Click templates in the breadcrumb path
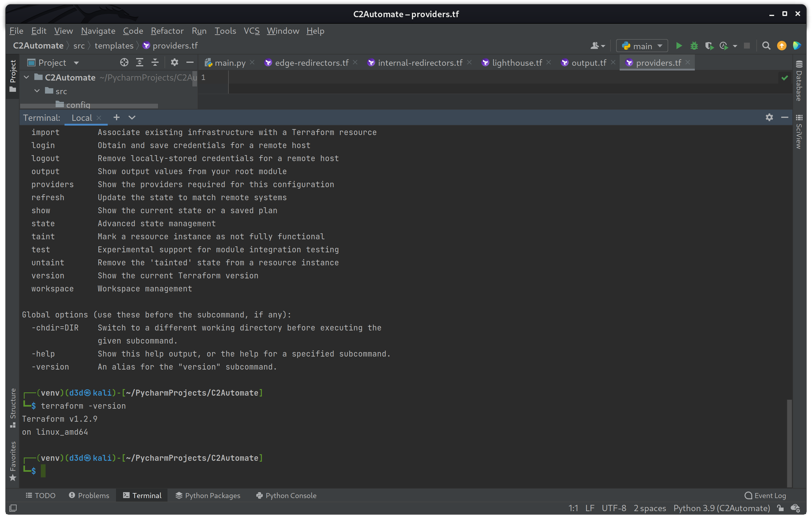This screenshot has width=812, height=520. [114, 46]
